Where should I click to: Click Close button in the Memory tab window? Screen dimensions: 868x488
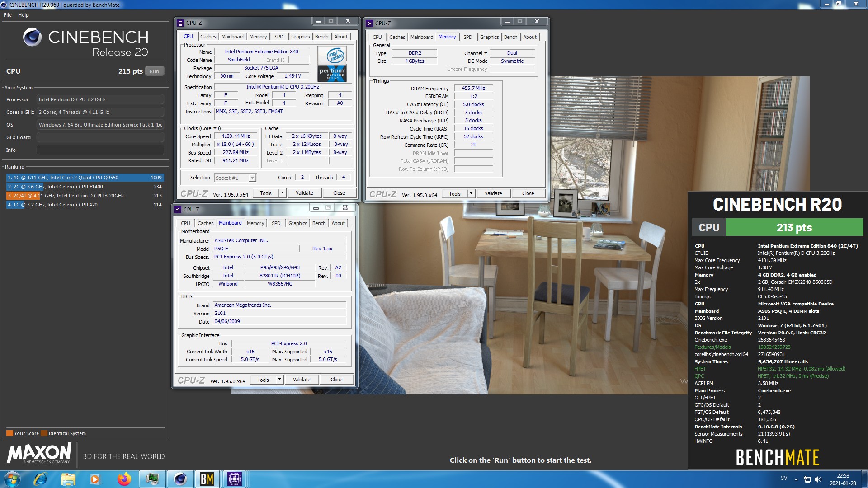528,193
